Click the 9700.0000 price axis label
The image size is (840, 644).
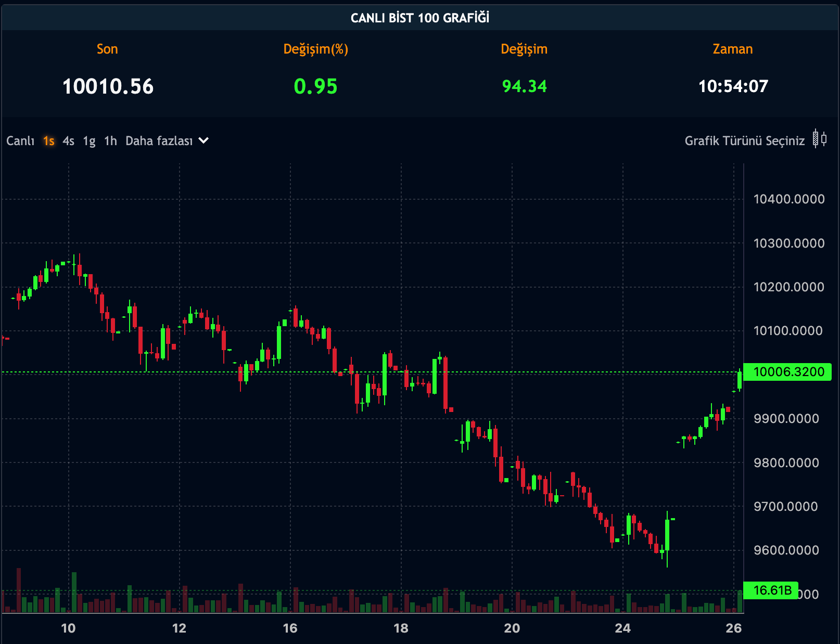point(785,506)
